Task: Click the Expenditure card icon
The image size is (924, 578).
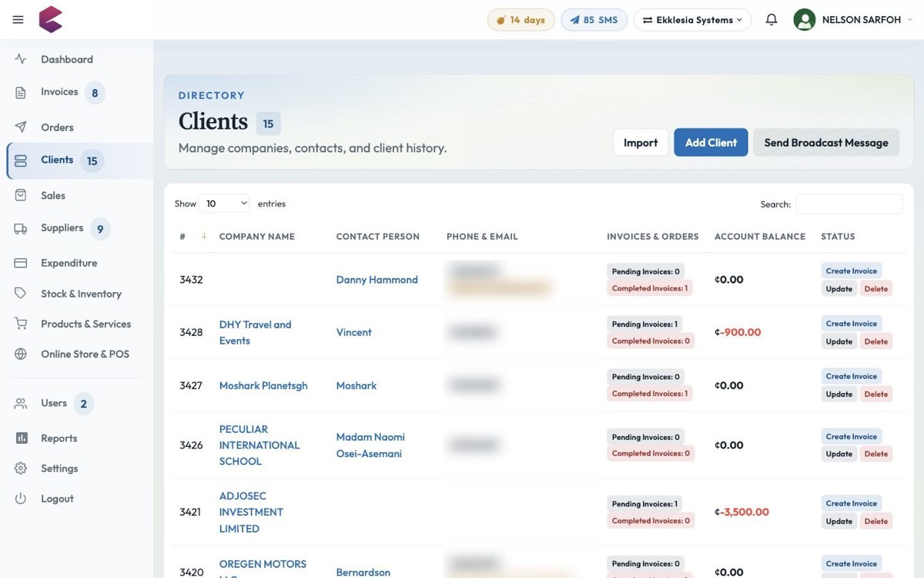Action: (21, 263)
